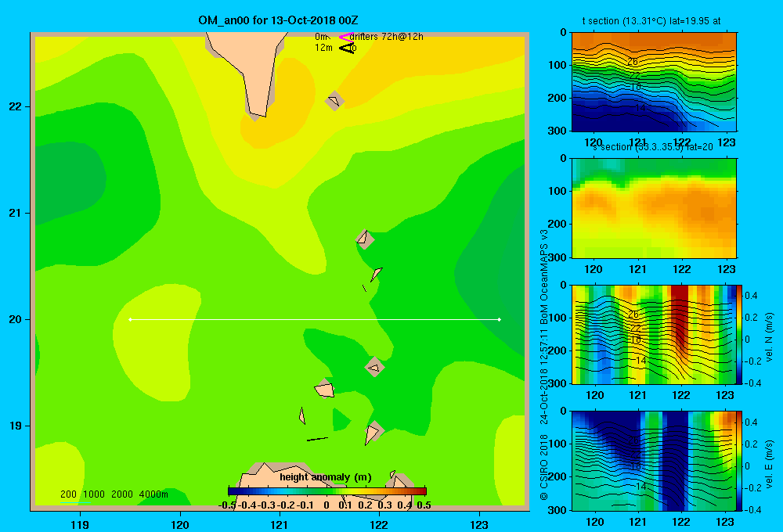Image resolution: width=783 pixels, height=532 pixels.
Task: Click the 'height anomaly (m)' label
Action: click(x=326, y=477)
